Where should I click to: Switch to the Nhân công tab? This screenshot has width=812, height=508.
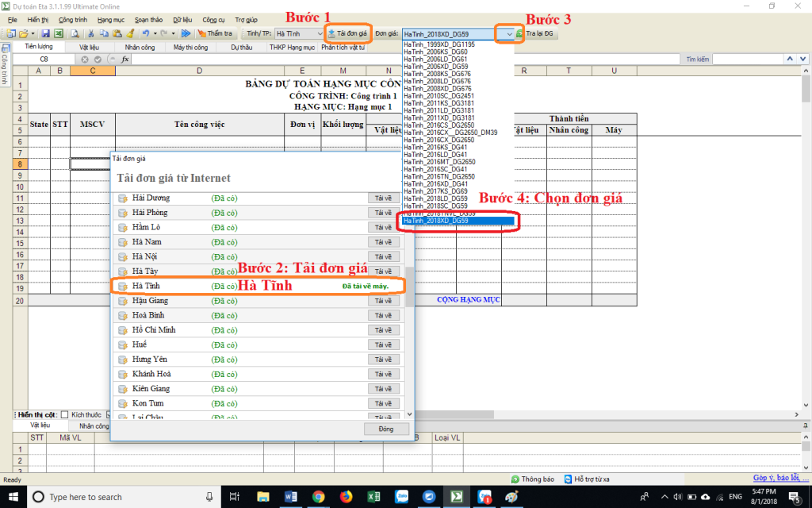[140, 48]
